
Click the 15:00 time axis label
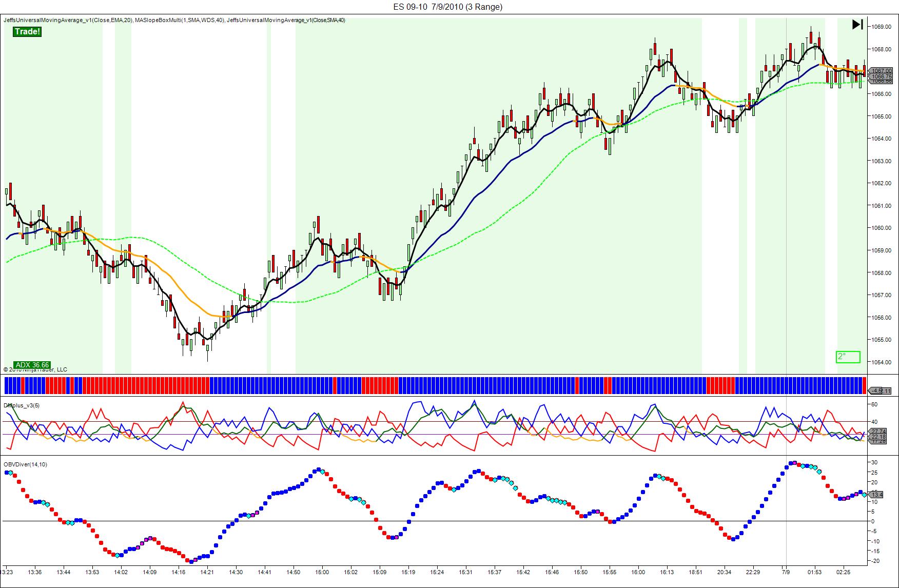coord(322,572)
